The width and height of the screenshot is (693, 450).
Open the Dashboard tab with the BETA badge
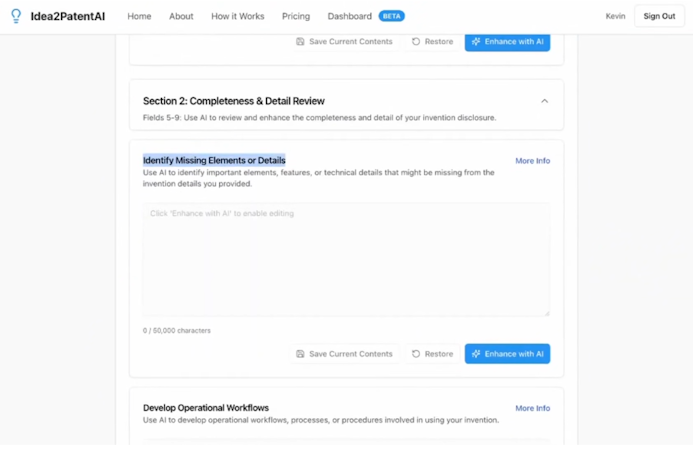click(x=350, y=16)
